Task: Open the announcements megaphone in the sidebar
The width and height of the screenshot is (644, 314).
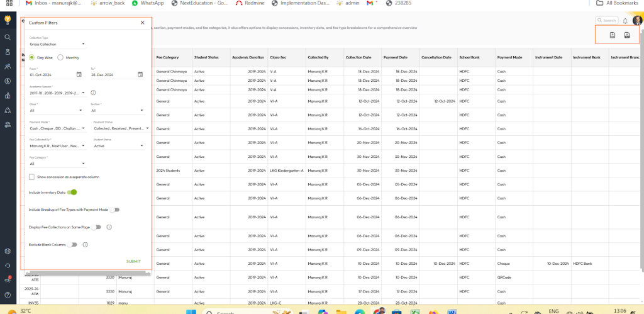Action: tap(8, 280)
